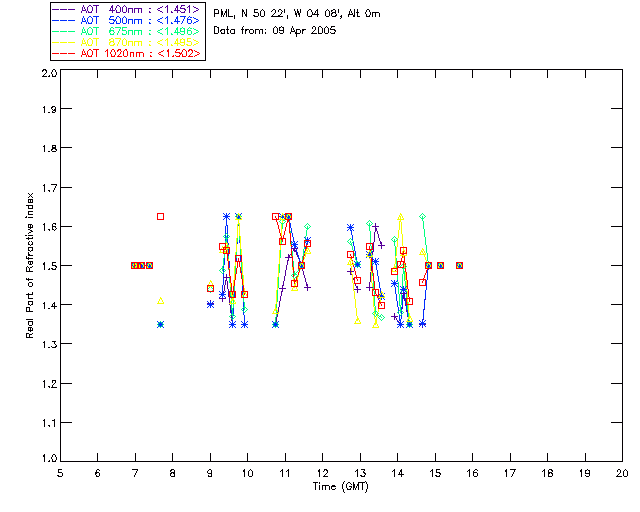Click the x-axis tick label 12
The height and width of the screenshot is (512, 640).
click(x=322, y=473)
